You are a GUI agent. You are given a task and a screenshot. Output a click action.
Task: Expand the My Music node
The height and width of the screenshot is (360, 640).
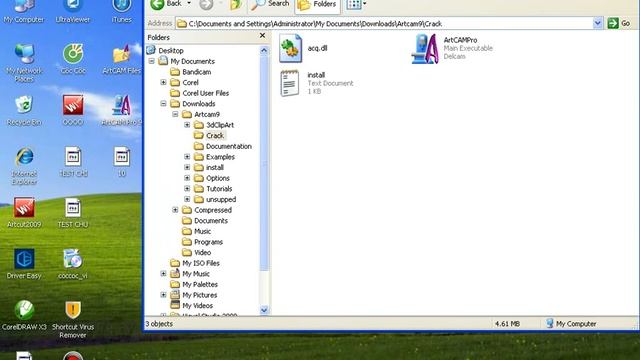coord(163,273)
